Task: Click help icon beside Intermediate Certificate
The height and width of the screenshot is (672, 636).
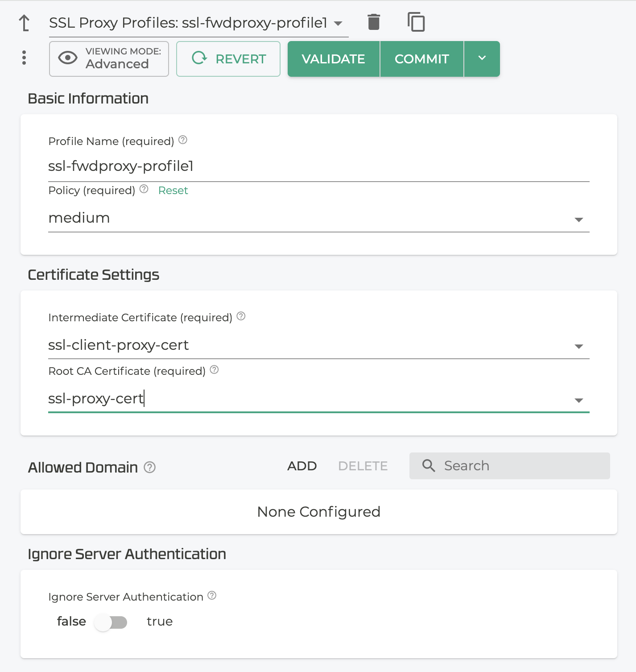Action: point(241,316)
